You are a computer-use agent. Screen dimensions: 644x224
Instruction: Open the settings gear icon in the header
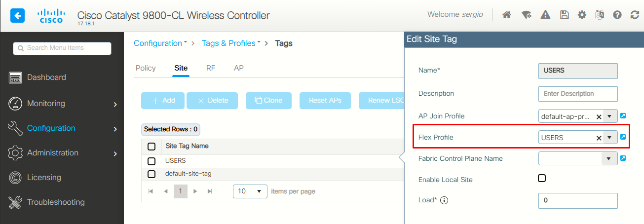(x=582, y=15)
